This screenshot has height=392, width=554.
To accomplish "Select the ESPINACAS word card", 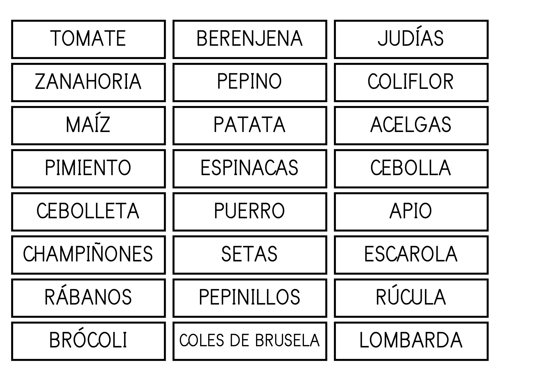I will 250,169.
